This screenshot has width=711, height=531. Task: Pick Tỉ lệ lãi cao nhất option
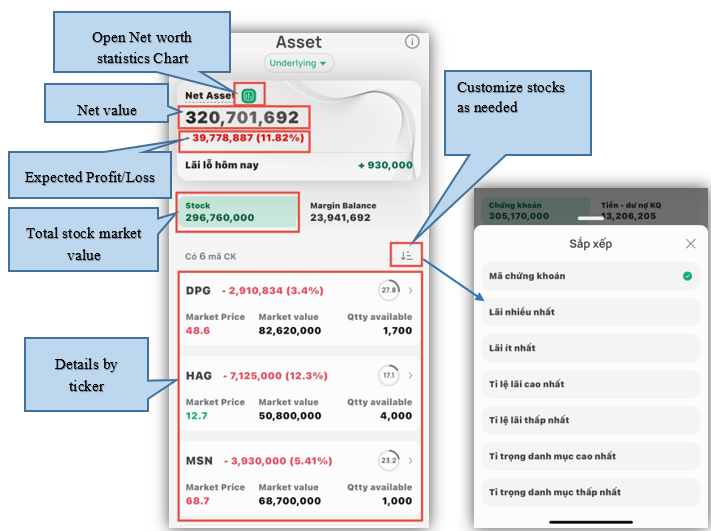coord(588,384)
